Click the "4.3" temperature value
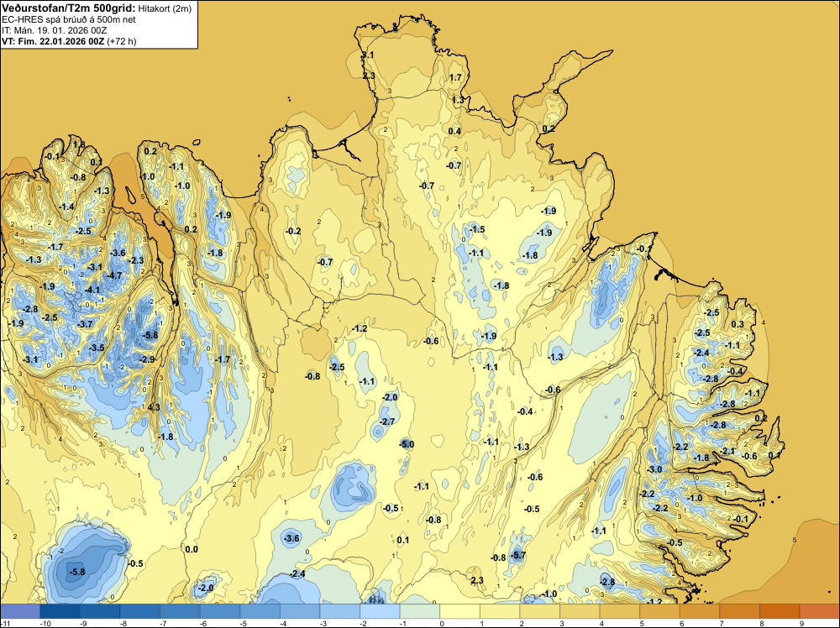The image size is (840, 628). [154, 407]
